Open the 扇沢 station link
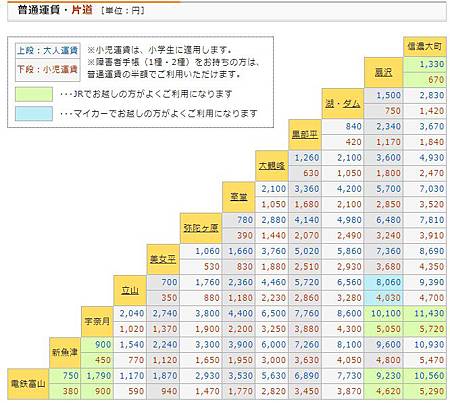The width and height of the screenshot is (450, 403). (383, 72)
